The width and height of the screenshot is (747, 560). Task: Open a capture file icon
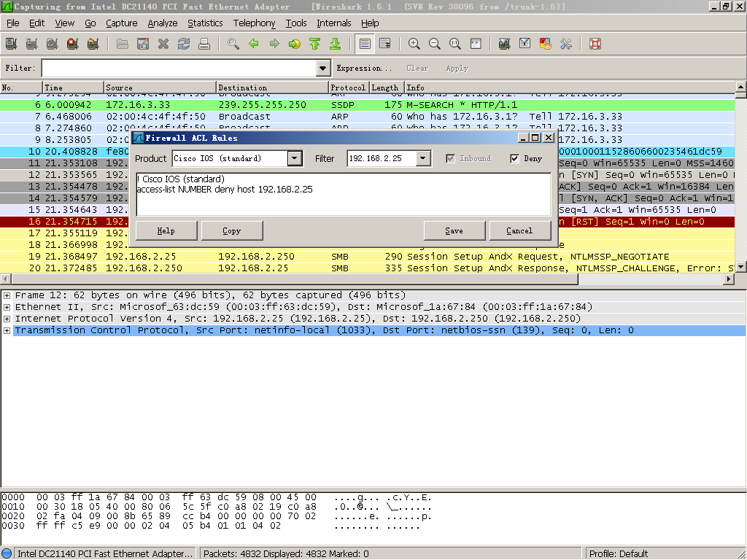[122, 44]
